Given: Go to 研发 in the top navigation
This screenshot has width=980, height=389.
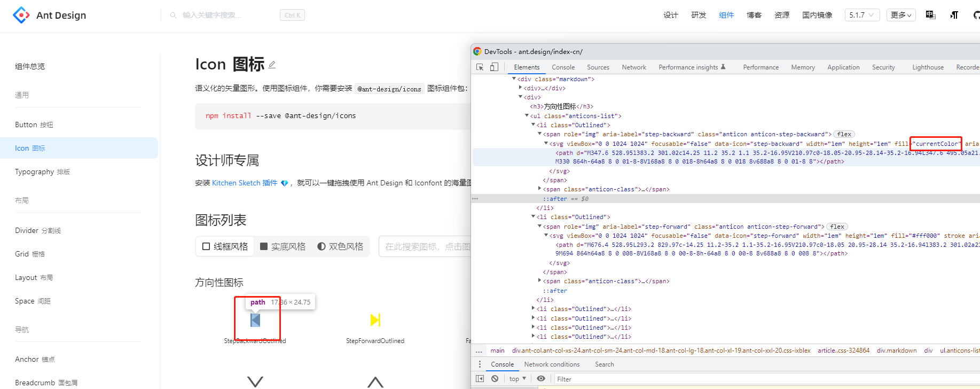Looking at the screenshot, I should [699, 15].
